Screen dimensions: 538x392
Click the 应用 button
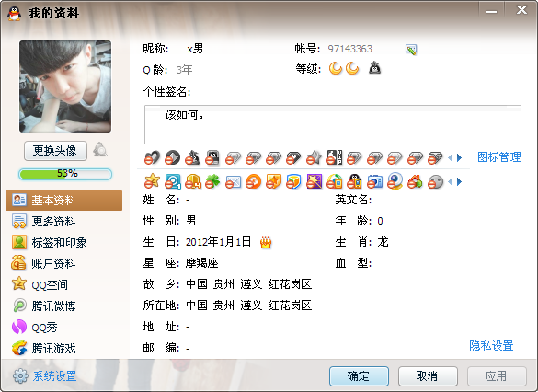(x=497, y=376)
